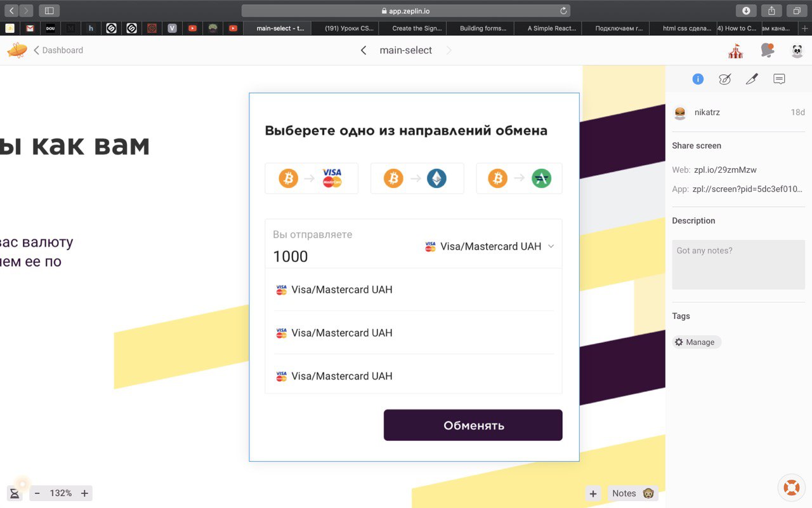The width and height of the screenshot is (812, 508).
Task: Switch to html css сдела tab
Action: pyautogui.click(x=684, y=28)
